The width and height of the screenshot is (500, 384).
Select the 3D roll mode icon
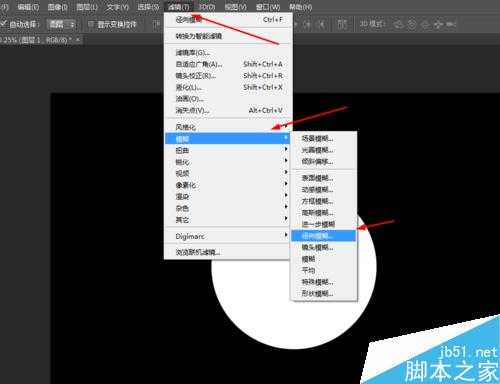pyautogui.click(x=412, y=24)
